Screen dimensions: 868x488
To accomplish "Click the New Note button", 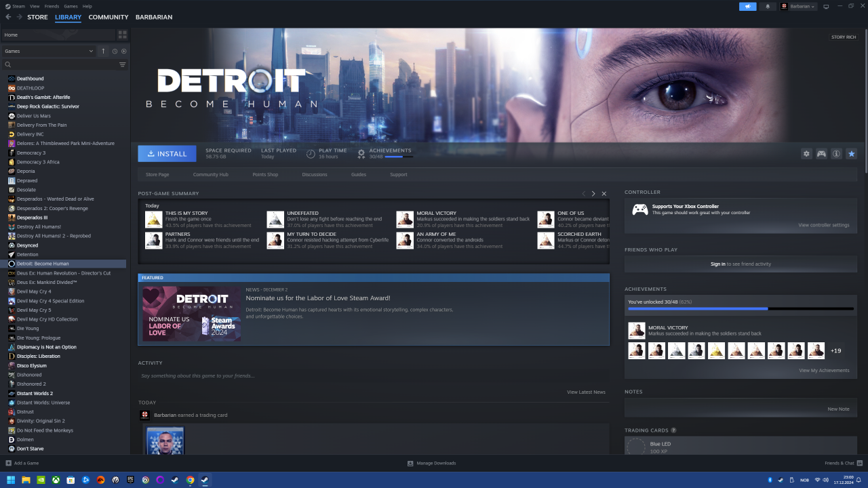I will (x=838, y=409).
